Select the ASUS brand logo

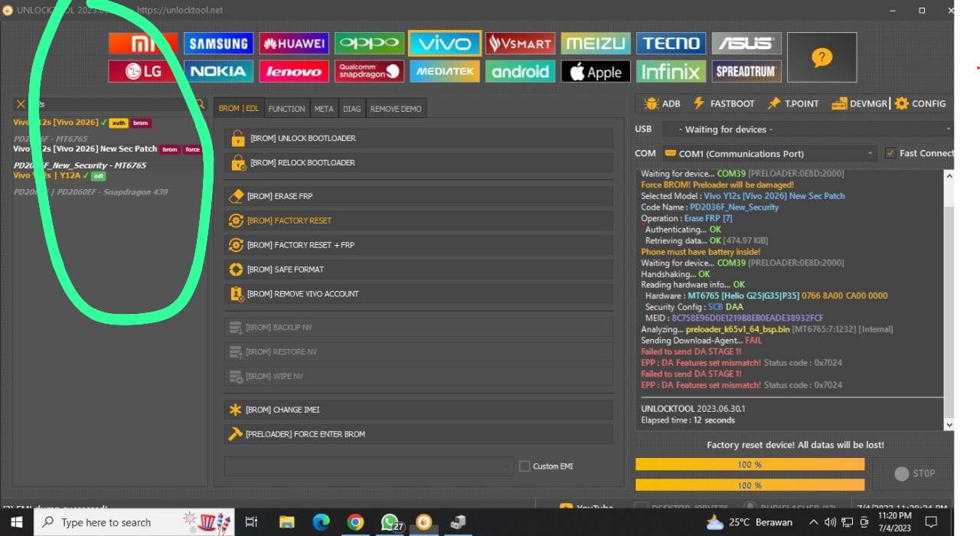coord(746,43)
